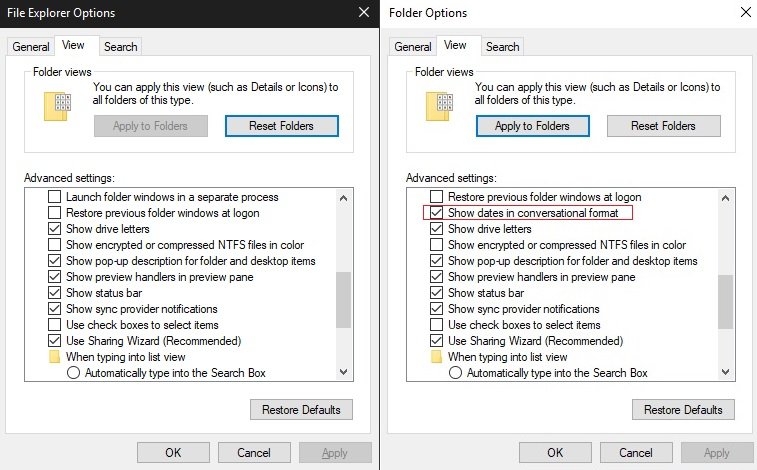Open the Search tab in Folder Options
Screen dimensions: 757x470
point(502,47)
